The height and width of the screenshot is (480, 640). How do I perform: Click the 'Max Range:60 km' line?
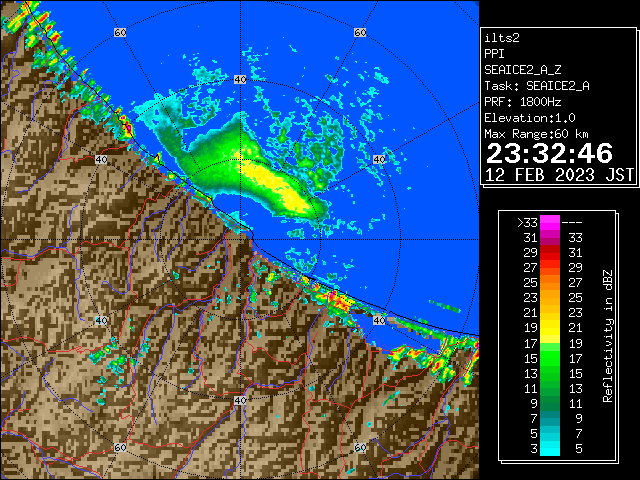pyautogui.click(x=536, y=134)
